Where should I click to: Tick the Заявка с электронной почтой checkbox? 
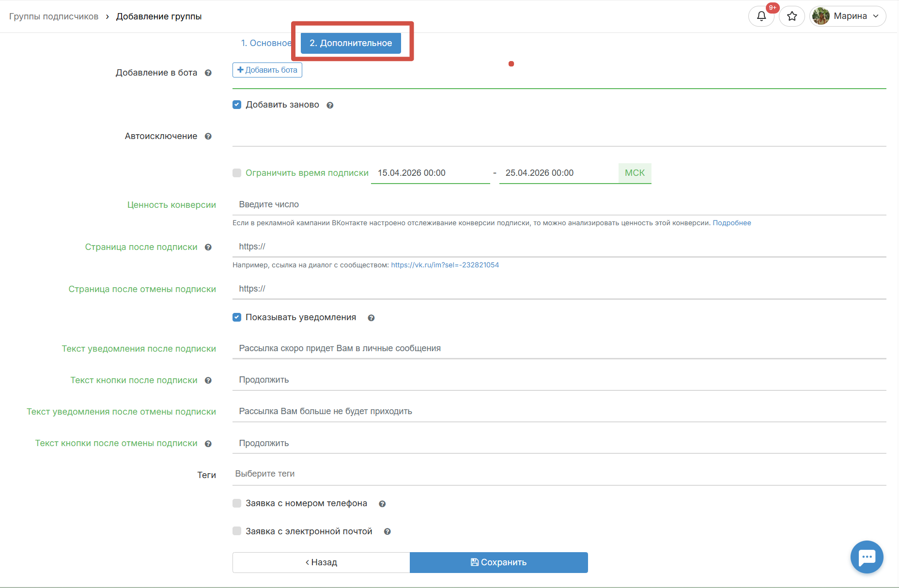(x=237, y=531)
